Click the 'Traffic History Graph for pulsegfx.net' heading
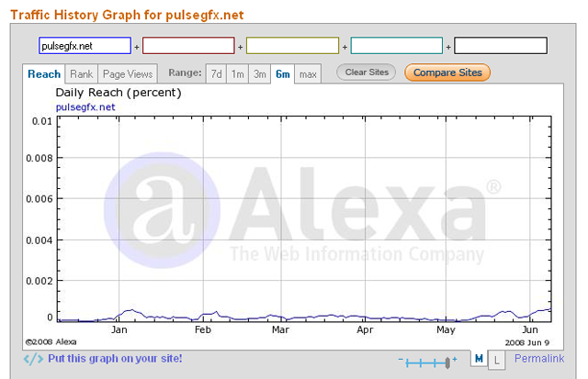This screenshot has width=588, height=379. (127, 15)
